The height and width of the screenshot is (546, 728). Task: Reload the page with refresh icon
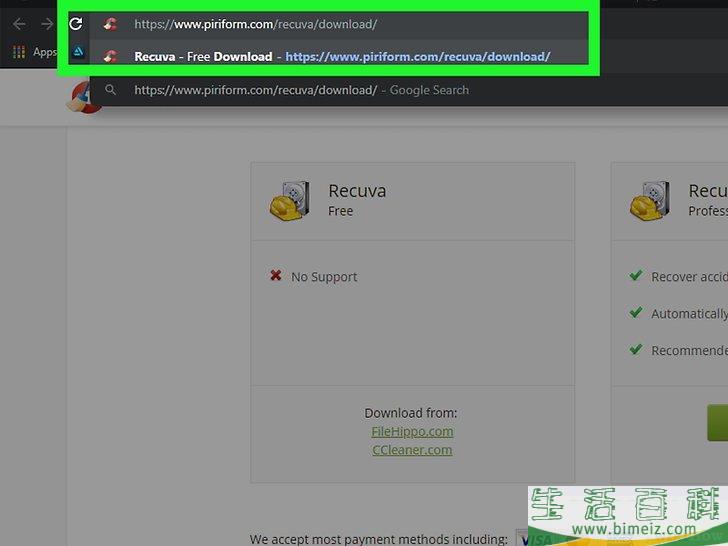coord(76,24)
